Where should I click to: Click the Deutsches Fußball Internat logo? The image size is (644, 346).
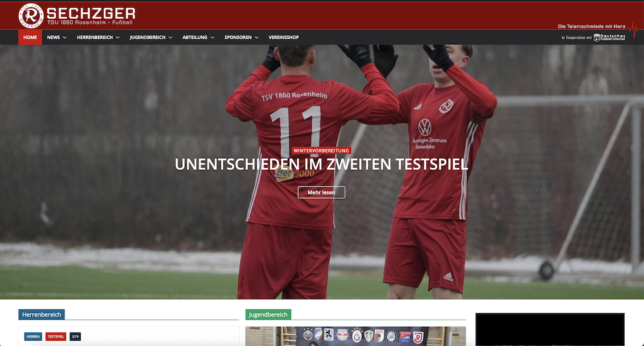tap(609, 37)
